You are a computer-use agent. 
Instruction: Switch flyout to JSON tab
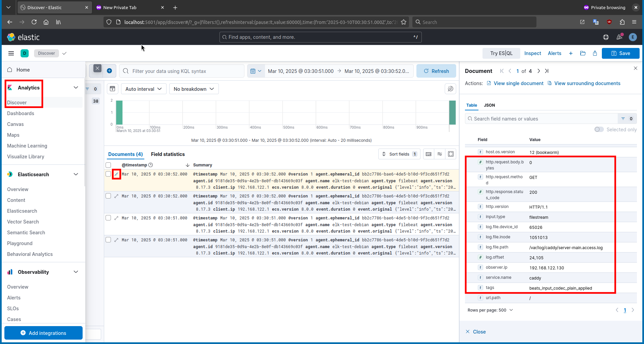(x=489, y=105)
